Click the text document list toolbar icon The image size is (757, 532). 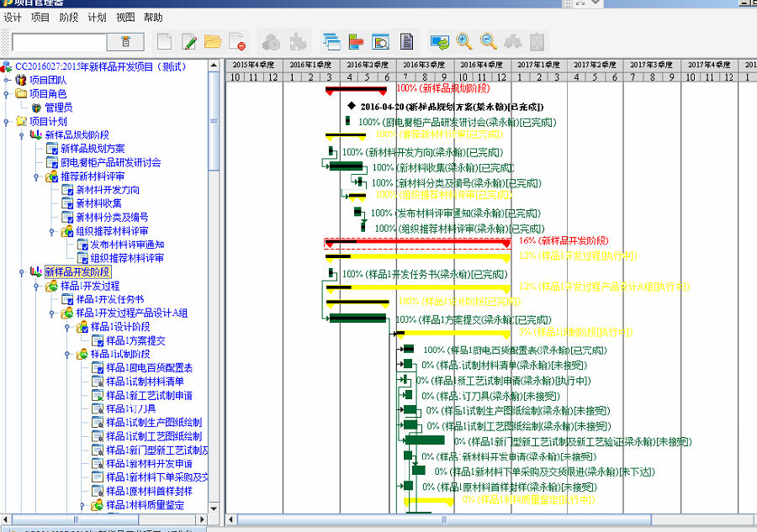[406, 41]
